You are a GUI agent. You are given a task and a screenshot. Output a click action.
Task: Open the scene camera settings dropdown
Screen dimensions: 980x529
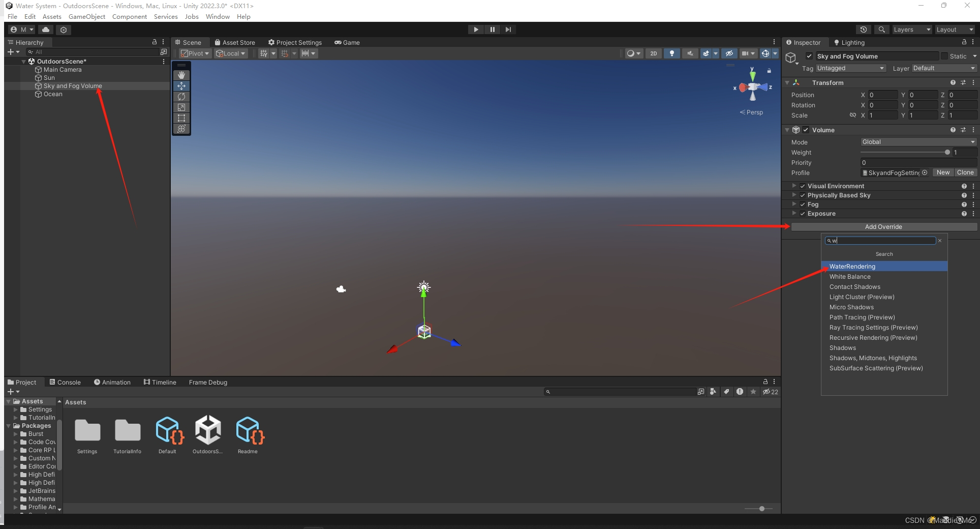point(748,53)
